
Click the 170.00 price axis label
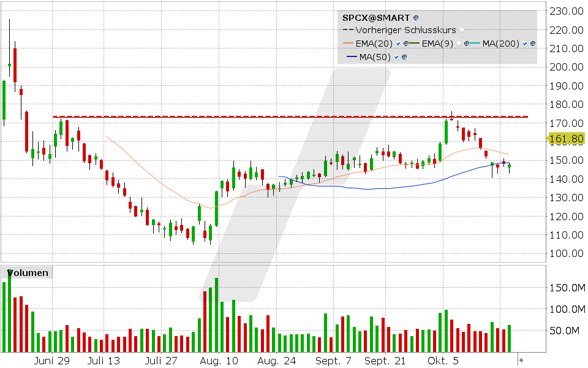[x=567, y=123]
